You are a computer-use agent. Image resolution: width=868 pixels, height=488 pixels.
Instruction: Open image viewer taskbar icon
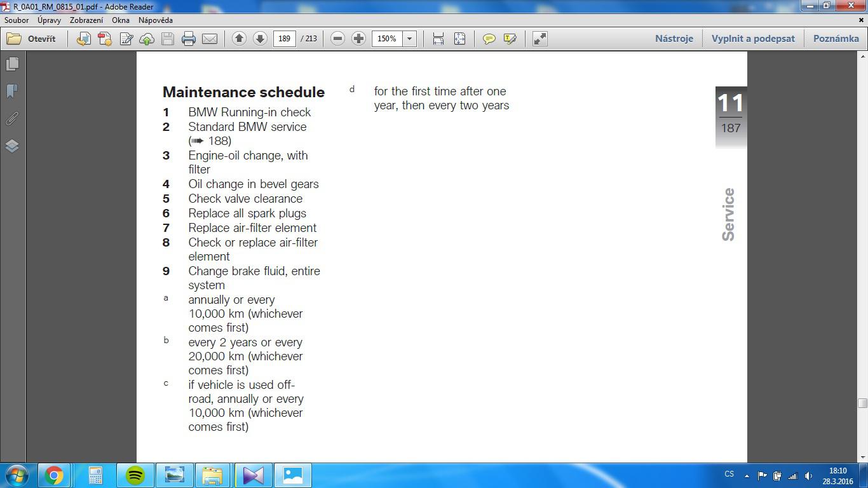(x=174, y=475)
